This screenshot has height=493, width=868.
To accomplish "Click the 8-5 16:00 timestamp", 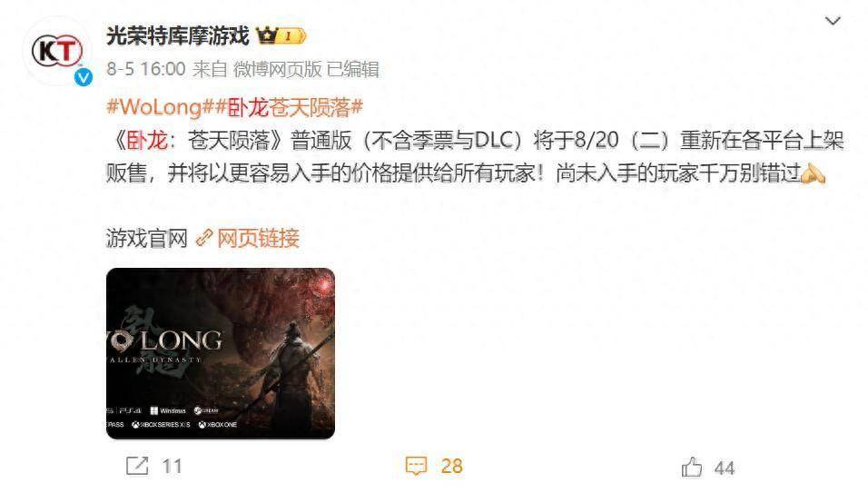I will coord(146,69).
